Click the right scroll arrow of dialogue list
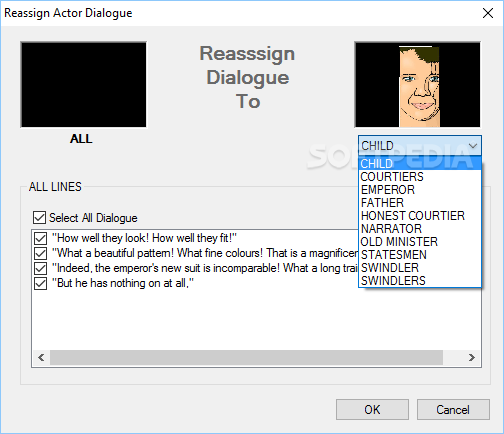The height and width of the screenshot is (434, 504). pyautogui.click(x=472, y=357)
